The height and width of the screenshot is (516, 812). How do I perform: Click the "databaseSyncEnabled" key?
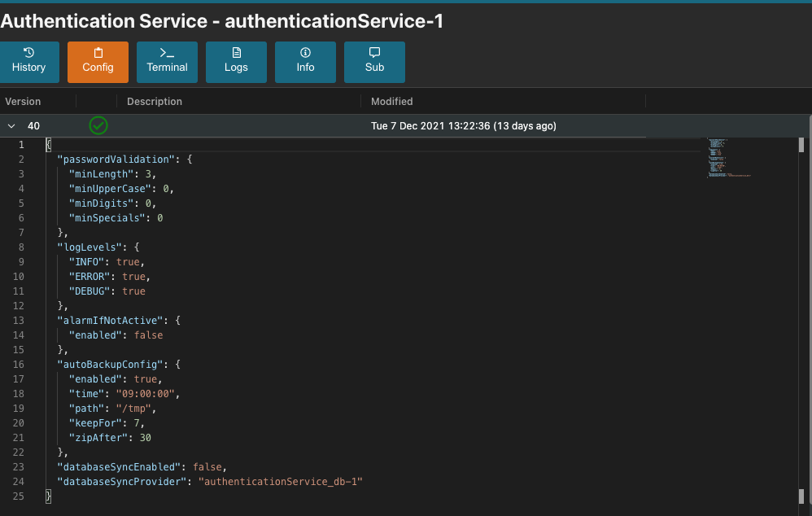pos(119,467)
